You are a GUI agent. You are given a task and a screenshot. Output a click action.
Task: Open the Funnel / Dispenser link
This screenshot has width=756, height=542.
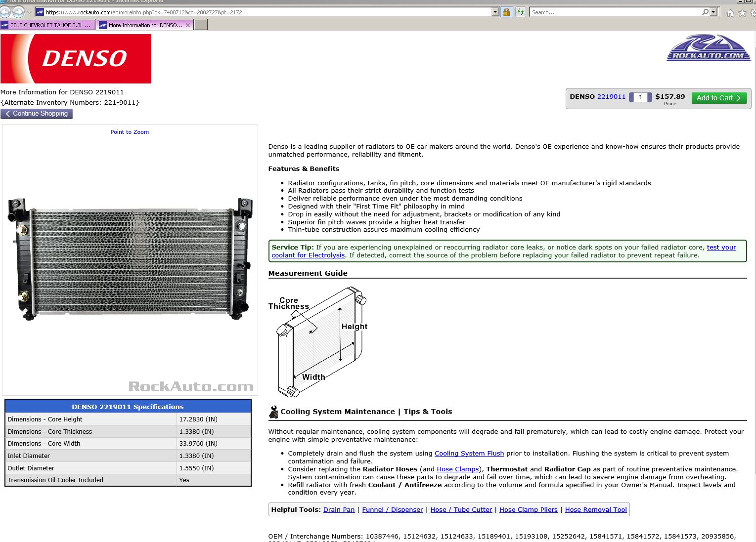(x=393, y=510)
